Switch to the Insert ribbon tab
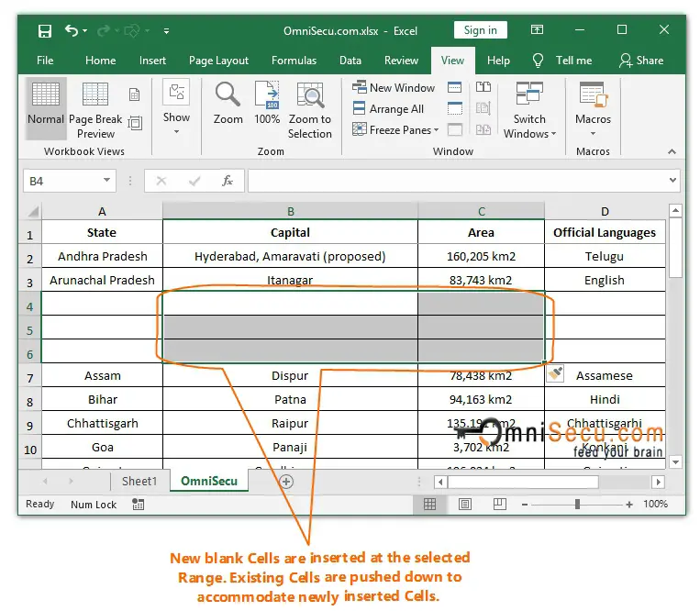This screenshot has height=611, width=700. [x=152, y=61]
